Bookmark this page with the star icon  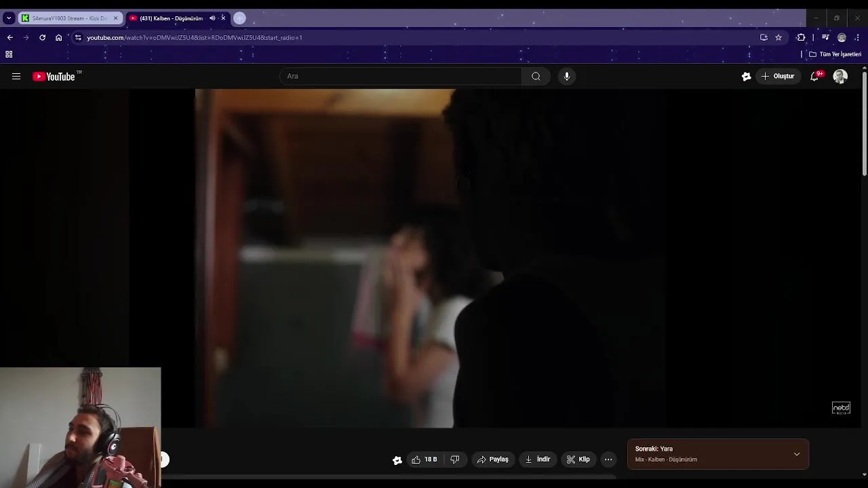click(x=778, y=37)
